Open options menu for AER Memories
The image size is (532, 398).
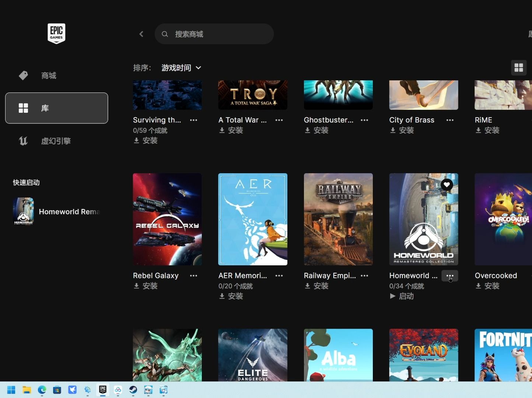pyautogui.click(x=279, y=276)
